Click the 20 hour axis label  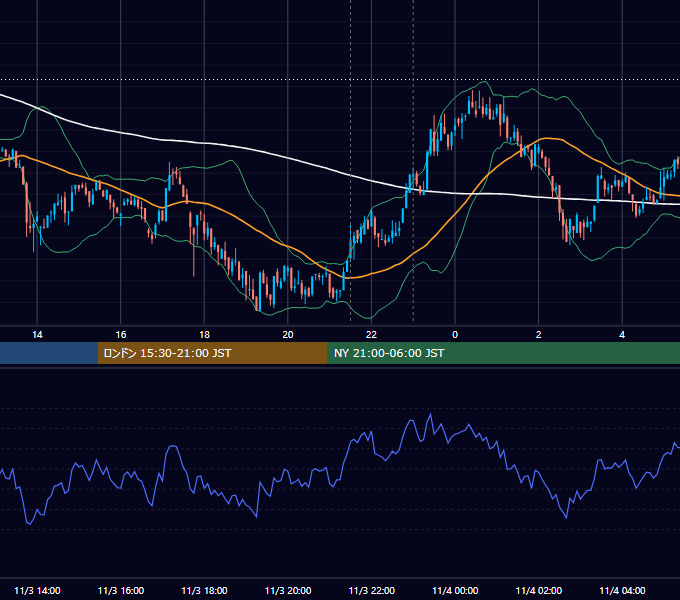(288, 335)
